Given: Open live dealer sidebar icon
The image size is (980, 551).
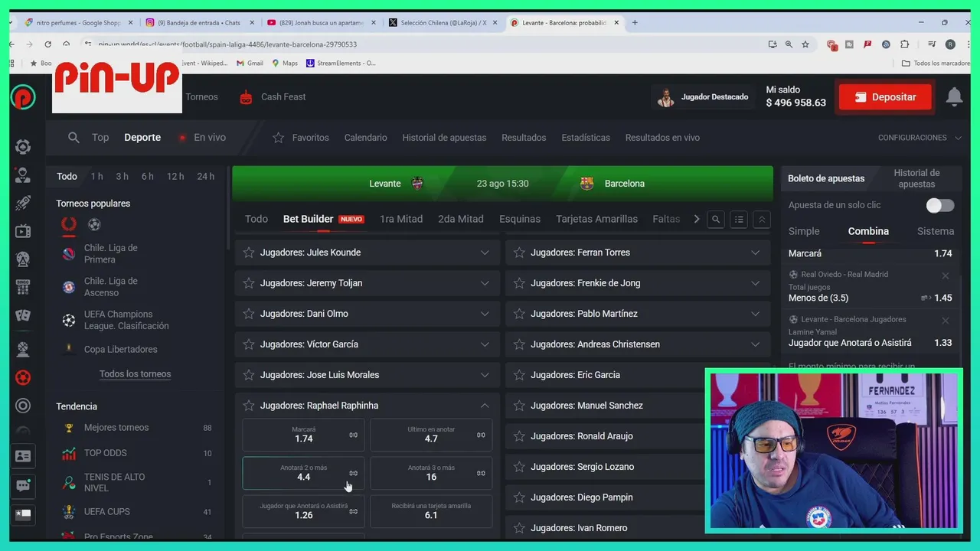Looking at the screenshot, I should click(x=23, y=175).
